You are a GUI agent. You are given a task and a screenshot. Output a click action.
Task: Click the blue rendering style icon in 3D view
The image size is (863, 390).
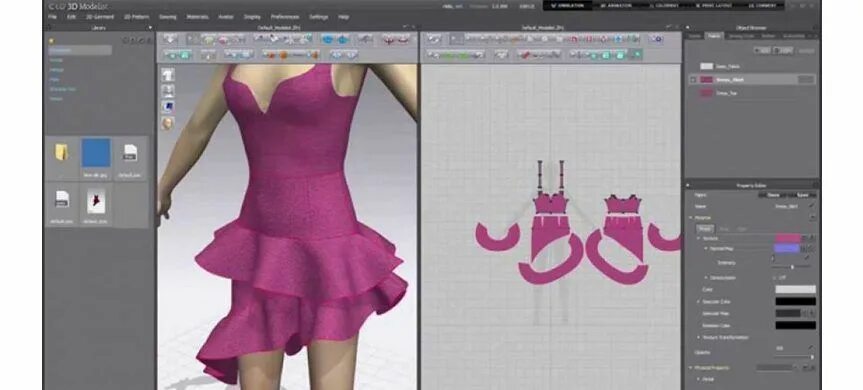click(167, 107)
